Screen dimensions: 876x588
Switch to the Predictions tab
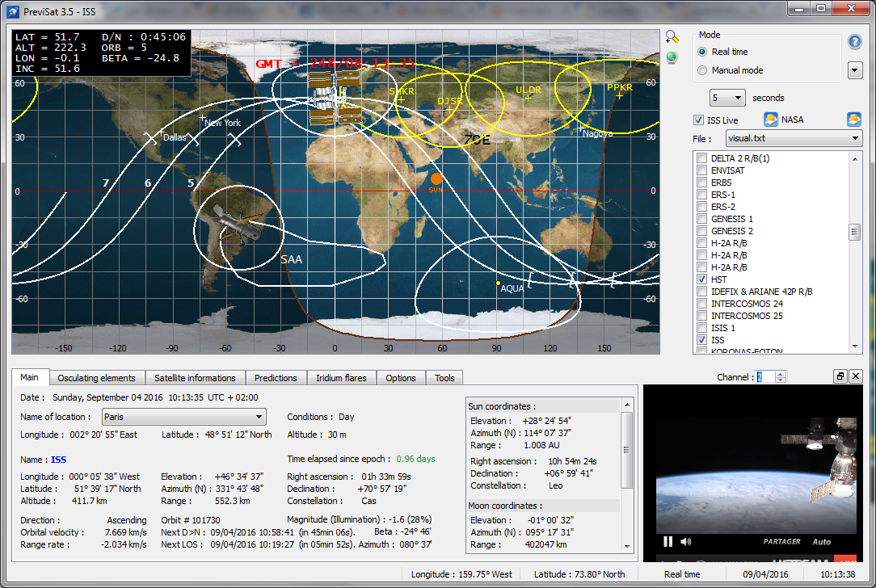(276, 378)
